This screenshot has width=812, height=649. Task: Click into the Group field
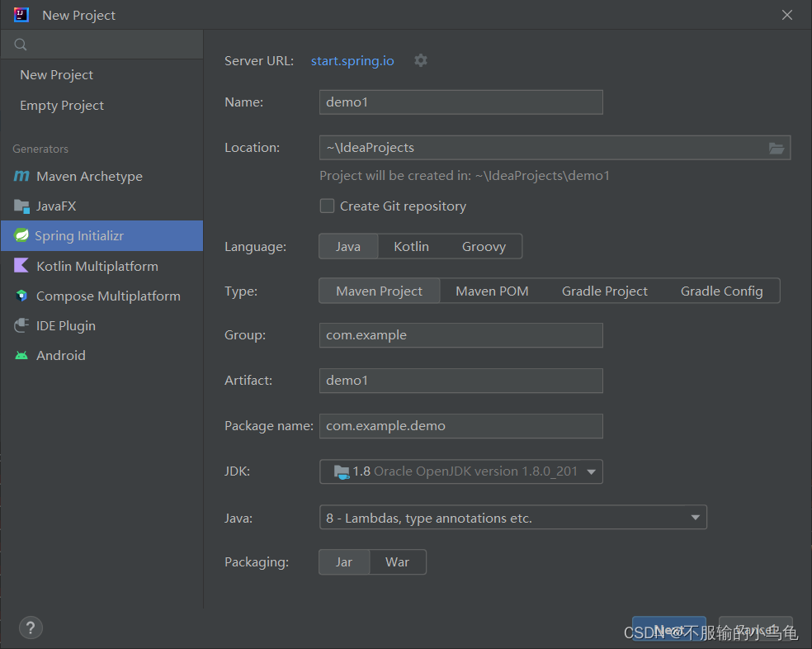pos(461,335)
